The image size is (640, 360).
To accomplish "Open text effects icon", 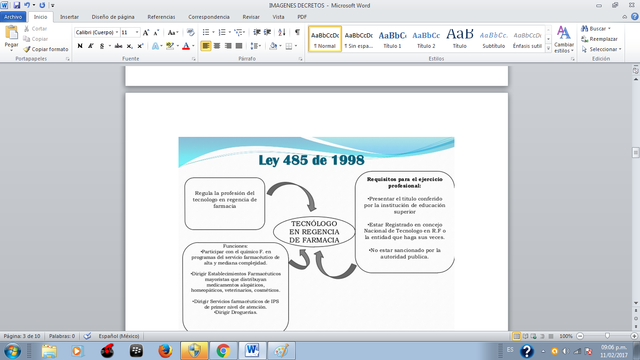I will tap(155, 46).
